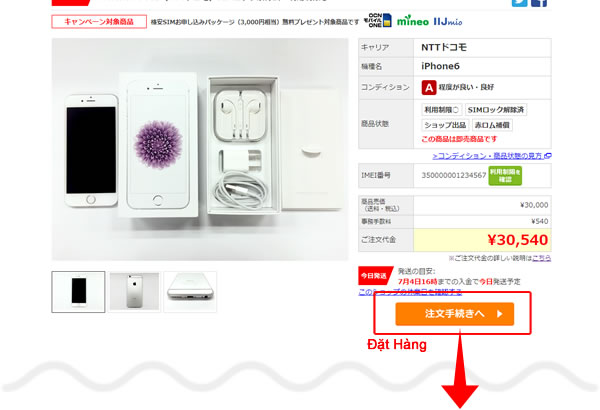Click the red A condition rank badge
This screenshot has height=410, width=600.
(x=429, y=87)
